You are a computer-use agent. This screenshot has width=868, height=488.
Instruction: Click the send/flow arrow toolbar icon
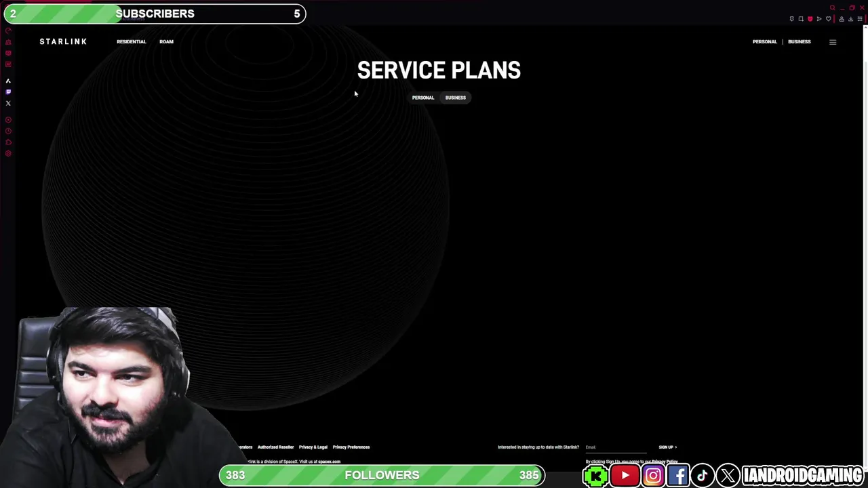tap(819, 18)
